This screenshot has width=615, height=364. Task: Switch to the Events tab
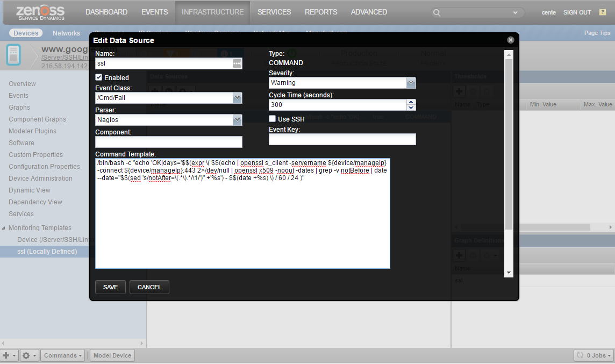point(154,12)
